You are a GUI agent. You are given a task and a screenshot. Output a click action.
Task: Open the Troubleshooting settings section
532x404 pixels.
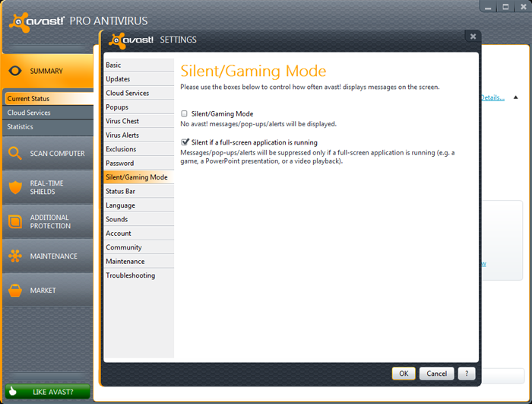tap(139, 275)
